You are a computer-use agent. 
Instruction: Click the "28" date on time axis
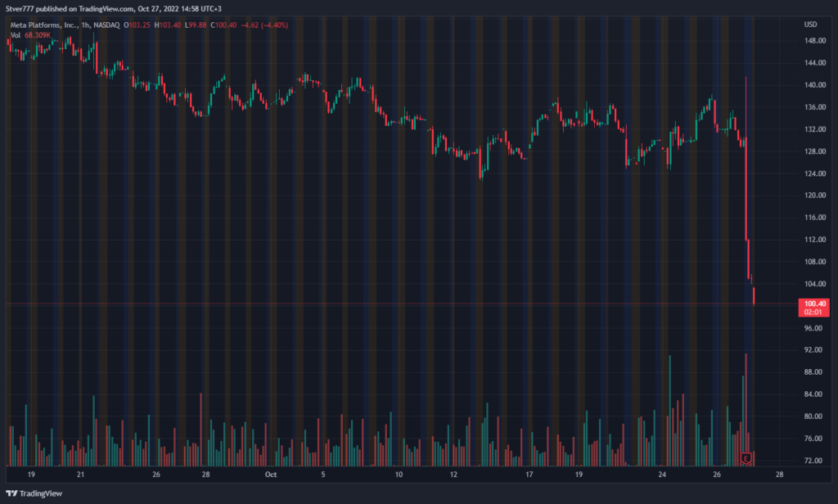coord(780,475)
